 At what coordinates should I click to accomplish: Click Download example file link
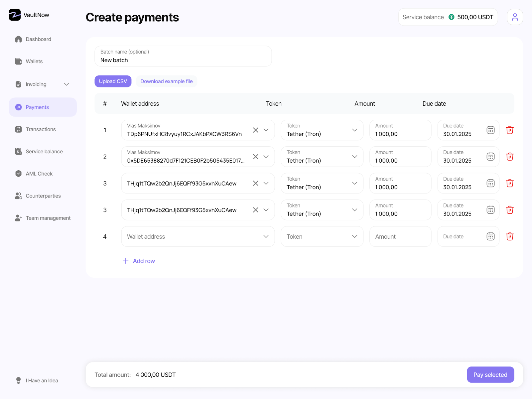(x=166, y=81)
